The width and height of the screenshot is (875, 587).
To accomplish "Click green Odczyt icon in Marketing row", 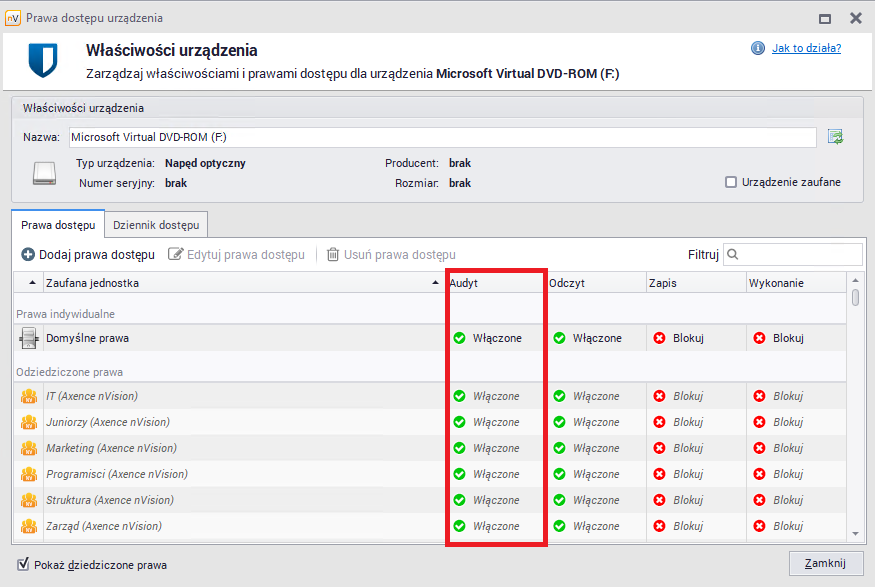I will 560,448.
